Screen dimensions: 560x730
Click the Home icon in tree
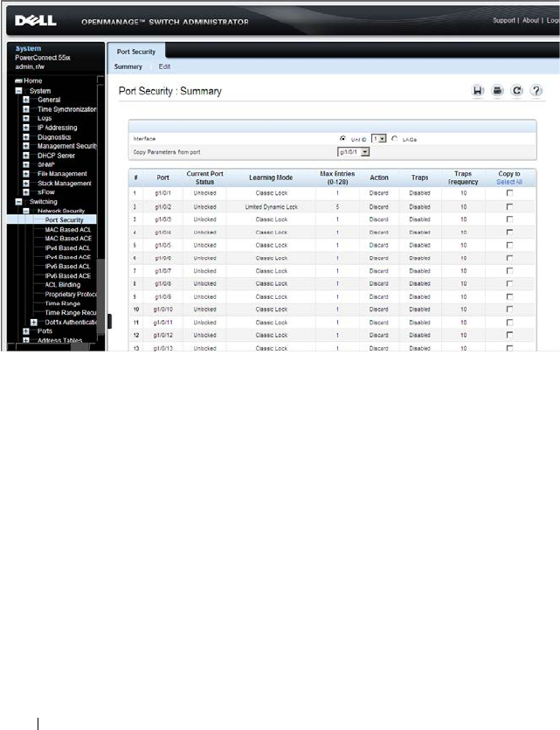pos(18,80)
